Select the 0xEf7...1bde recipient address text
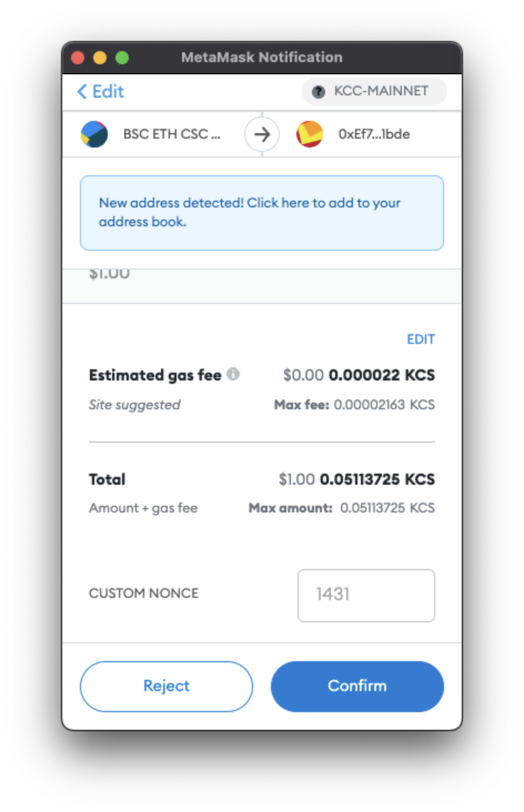 (x=374, y=134)
